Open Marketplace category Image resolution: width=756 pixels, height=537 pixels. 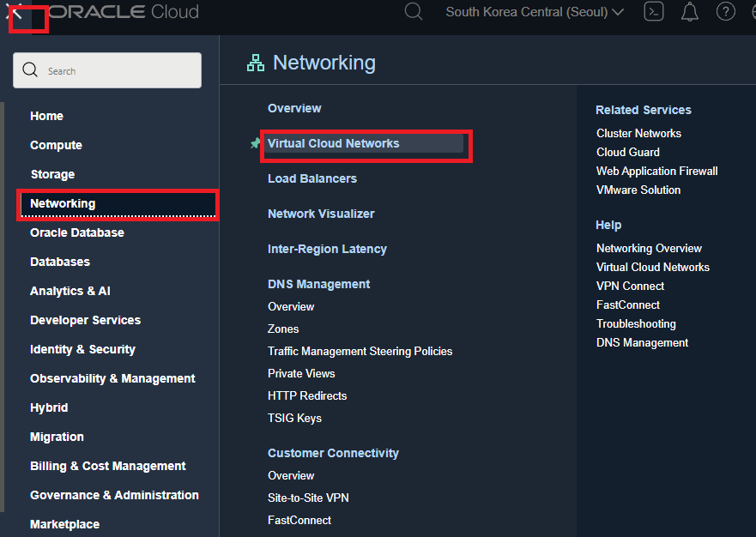point(64,524)
